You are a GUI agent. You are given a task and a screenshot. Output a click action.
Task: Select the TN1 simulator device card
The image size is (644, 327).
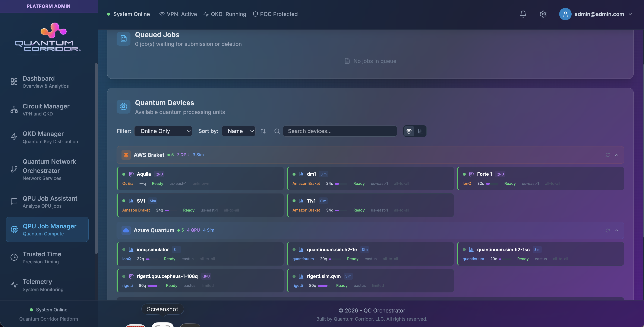pos(370,205)
